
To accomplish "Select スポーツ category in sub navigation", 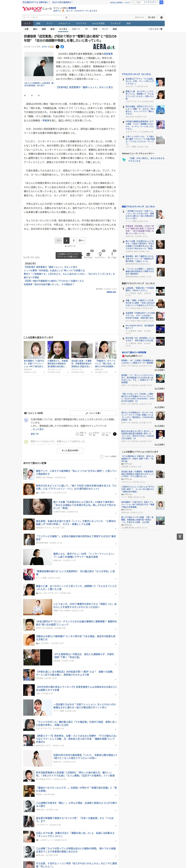I will point(76,29).
